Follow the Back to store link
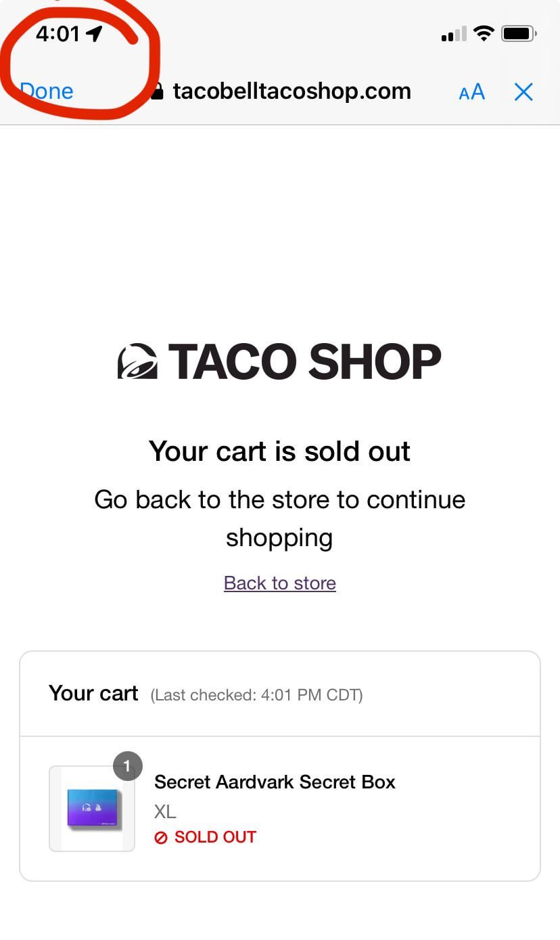 pos(279,583)
